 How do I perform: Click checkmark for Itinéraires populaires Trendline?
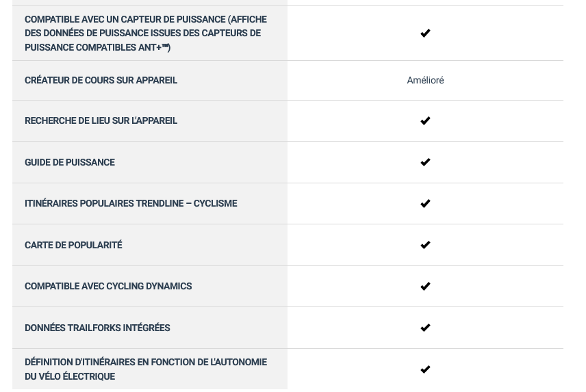point(425,203)
